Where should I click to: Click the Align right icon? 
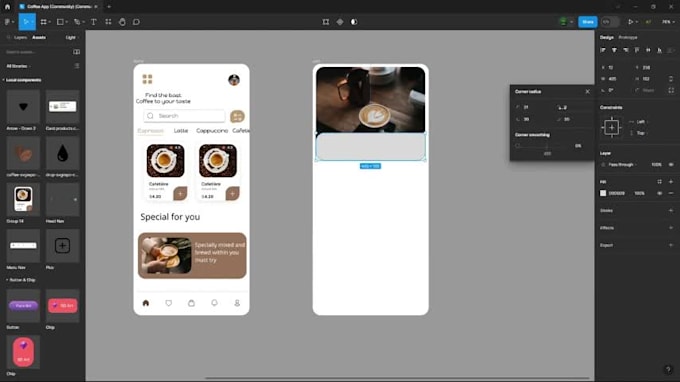tap(625, 50)
